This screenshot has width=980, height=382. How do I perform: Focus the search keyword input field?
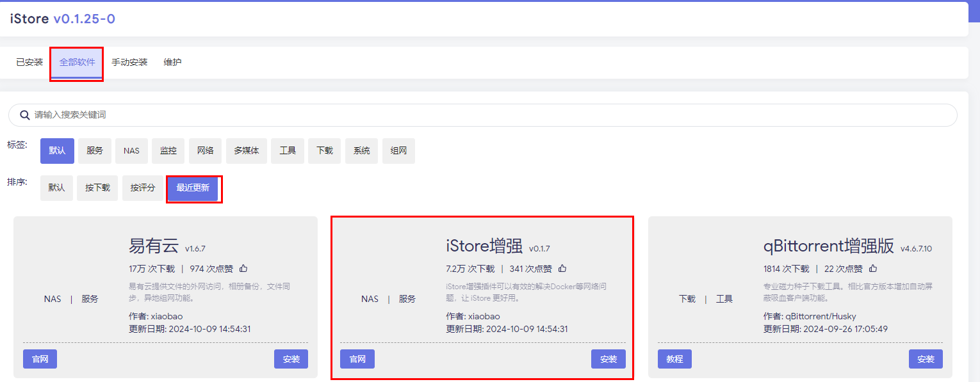pyautogui.click(x=482, y=115)
